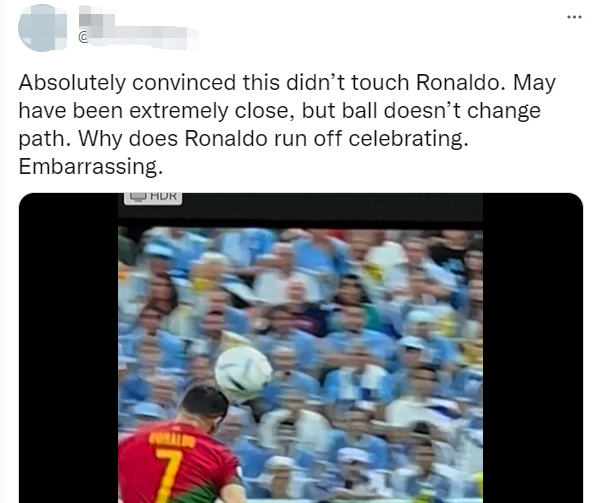This screenshot has height=503, width=593.
Task: Click the RONALDO name on jersey
Action: tap(172, 439)
